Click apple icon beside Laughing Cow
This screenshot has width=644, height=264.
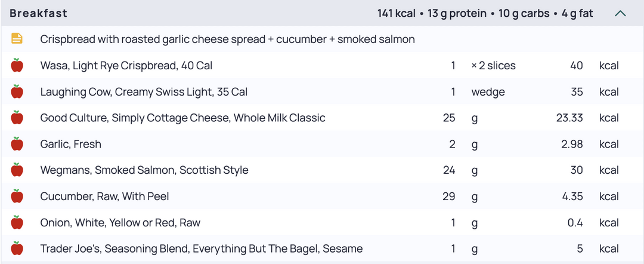(x=17, y=92)
